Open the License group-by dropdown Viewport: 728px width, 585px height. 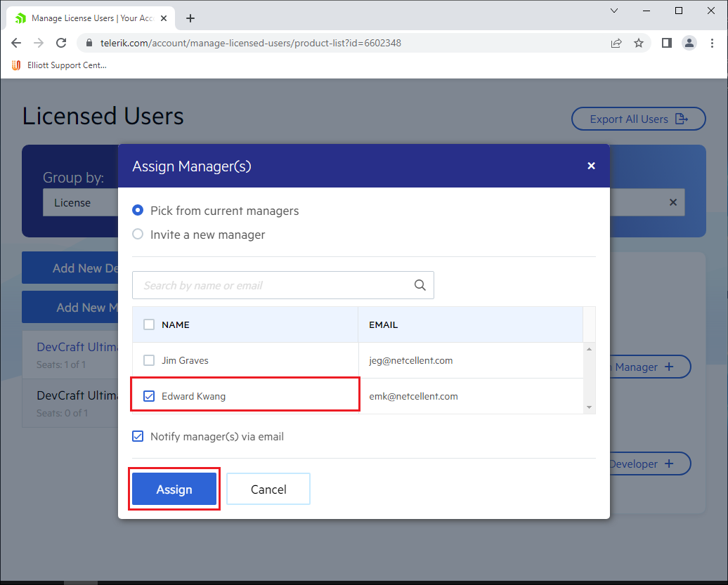click(x=80, y=202)
